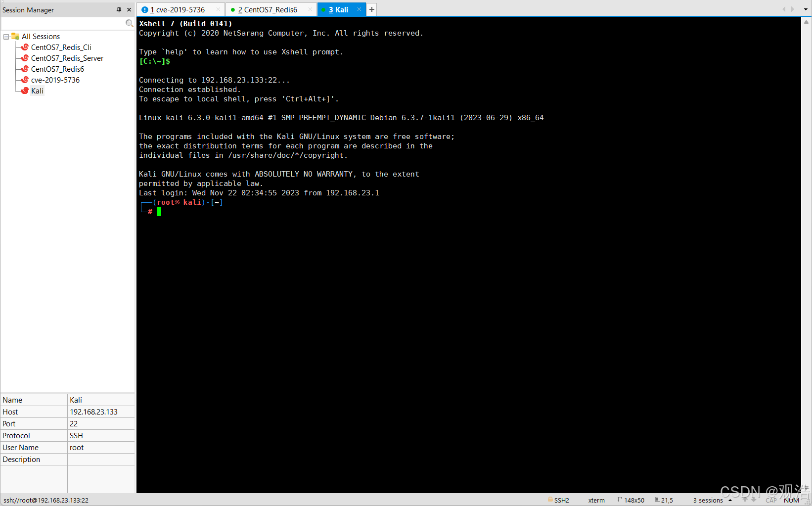Click the 148x50 terminal size indicator

click(634, 500)
